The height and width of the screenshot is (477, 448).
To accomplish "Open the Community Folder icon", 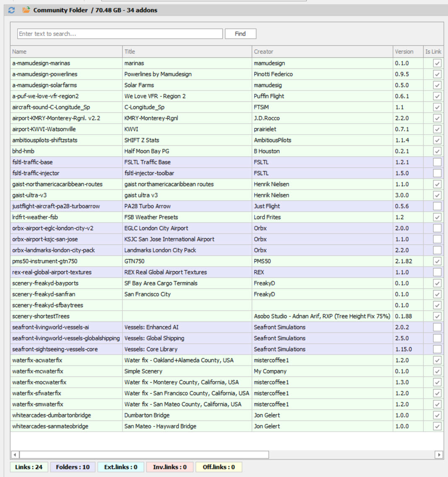I will tap(26, 10).
